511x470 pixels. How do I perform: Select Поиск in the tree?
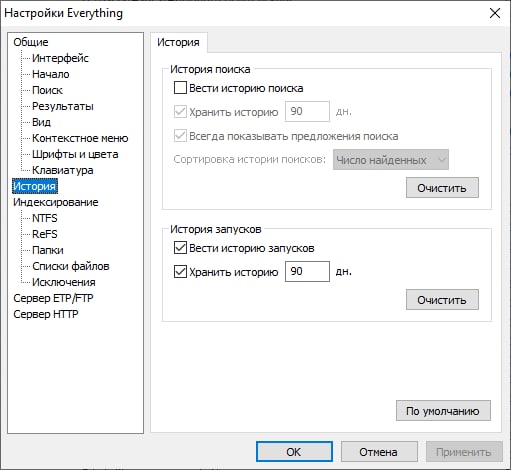pyautogui.click(x=47, y=90)
